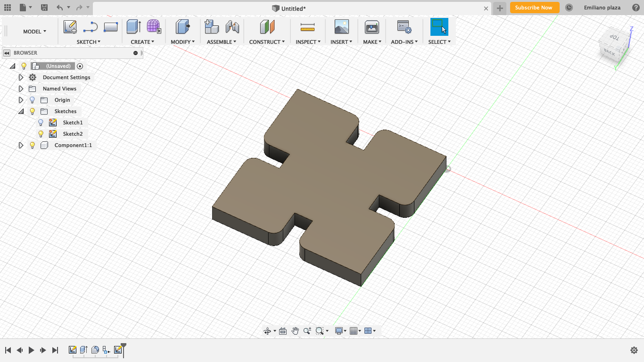Open the job status clock icon
The image size is (644, 362).
click(x=569, y=8)
